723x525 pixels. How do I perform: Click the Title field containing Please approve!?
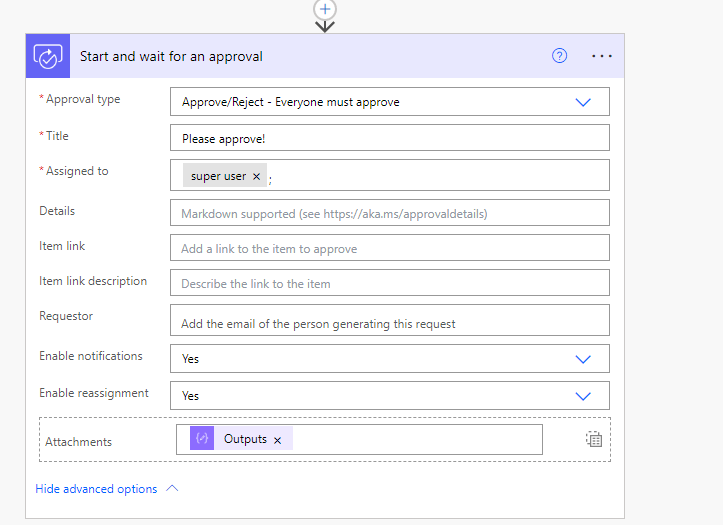pyautogui.click(x=390, y=137)
